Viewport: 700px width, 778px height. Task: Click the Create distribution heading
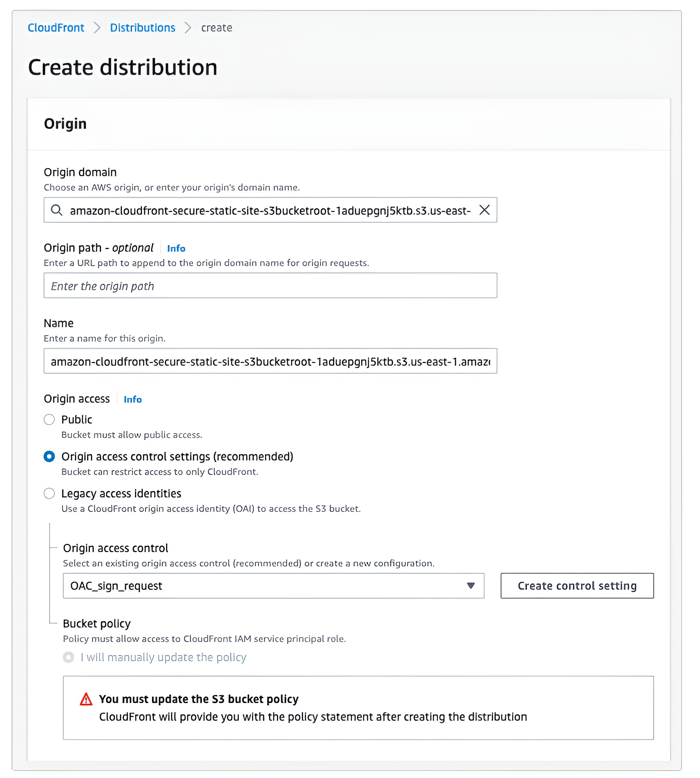(122, 67)
